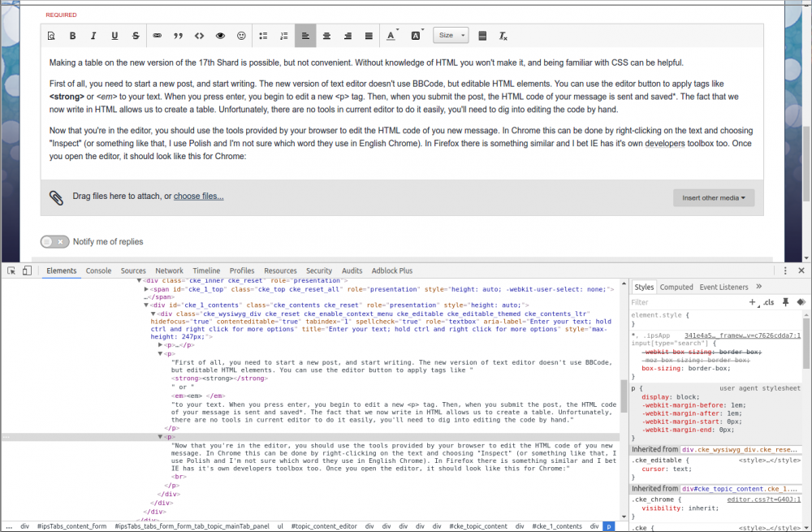Insert a bulleted list
The image size is (812, 532).
(x=263, y=36)
